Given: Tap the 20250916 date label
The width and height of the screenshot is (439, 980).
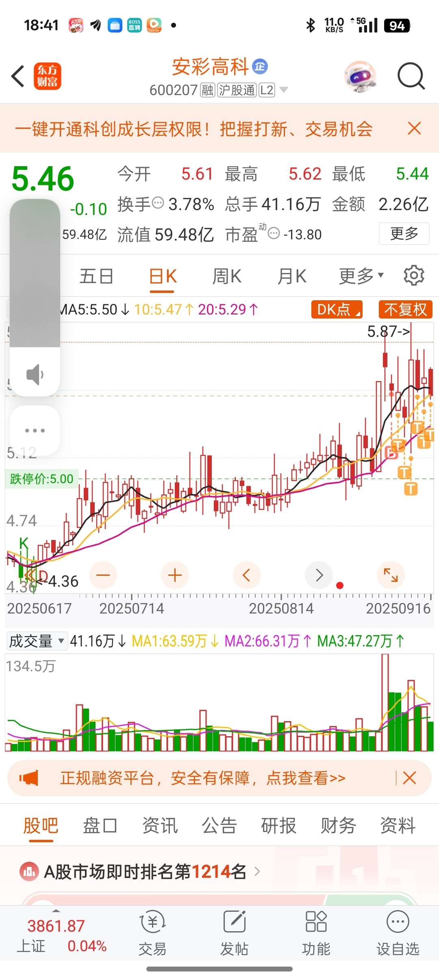Looking at the screenshot, I should click(x=398, y=608).
